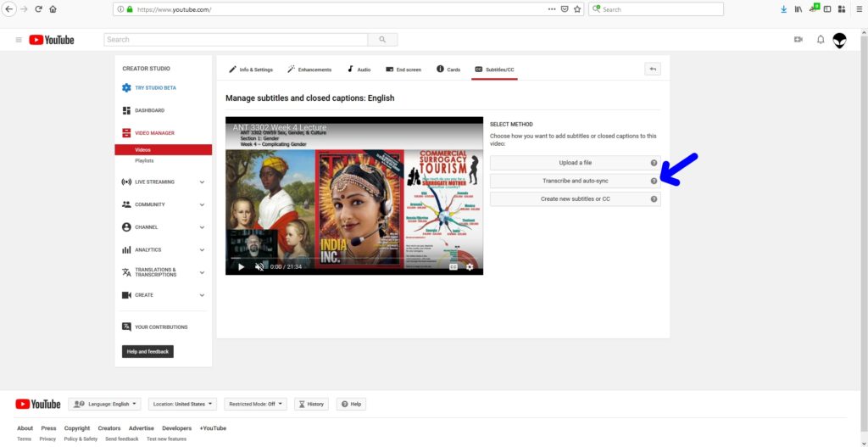Open the notifications bell

click(x=820, y=40)
